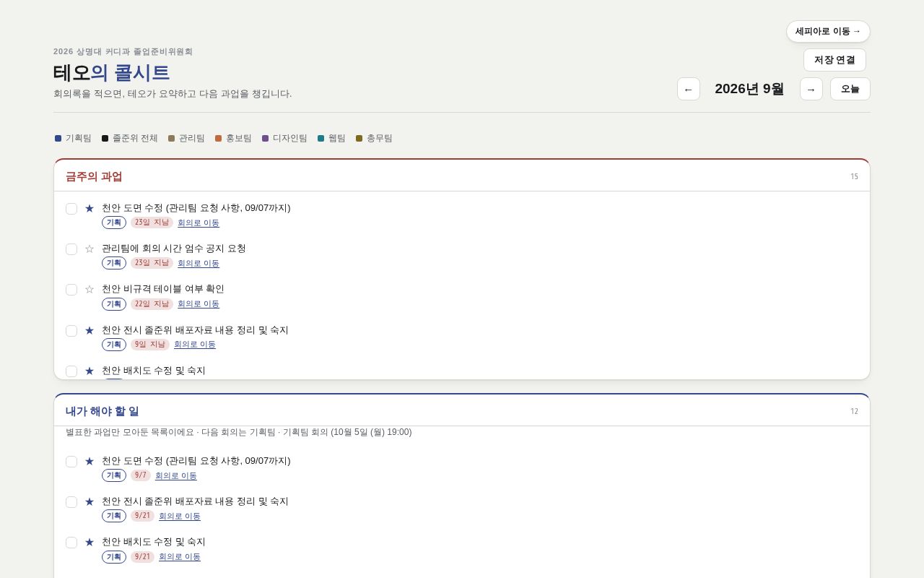This screenshot has height=578, width=924.
Task: Click the 디자인팀 purple legend swatch
Action: (x=266, y=138)
